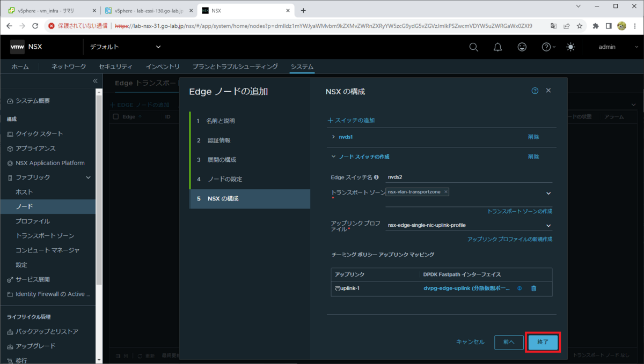Image resolution: width=644 pixels, height=364 pixels.
Task: Click info icon next to Edge スイッチ名
Action: (x=376, y=177)
